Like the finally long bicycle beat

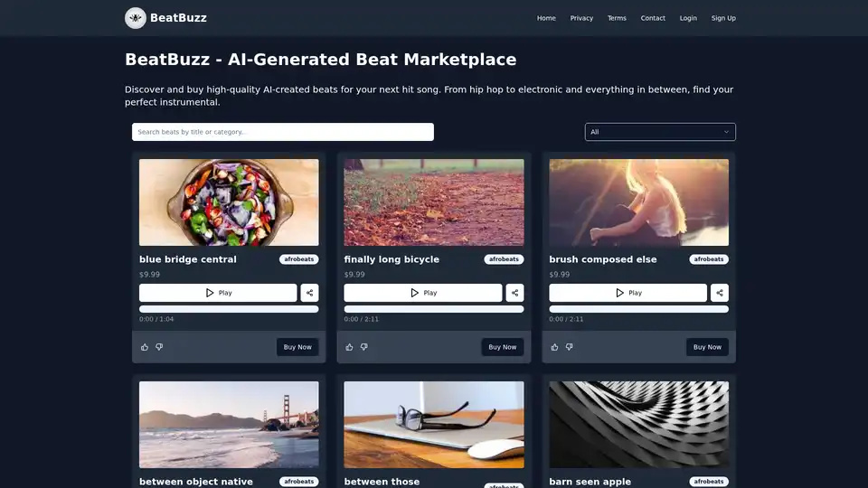tap(349, 347)
